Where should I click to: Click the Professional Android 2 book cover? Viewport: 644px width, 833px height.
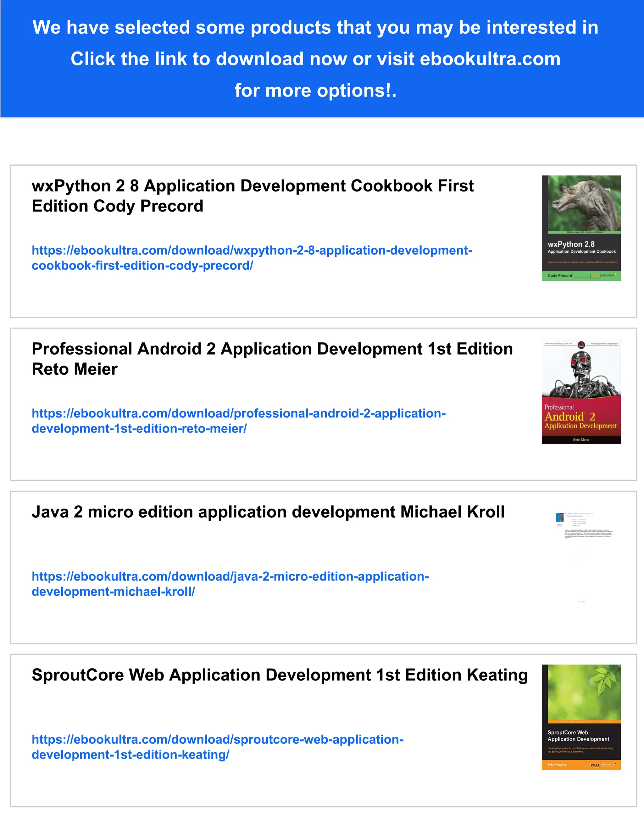[581, 391]
